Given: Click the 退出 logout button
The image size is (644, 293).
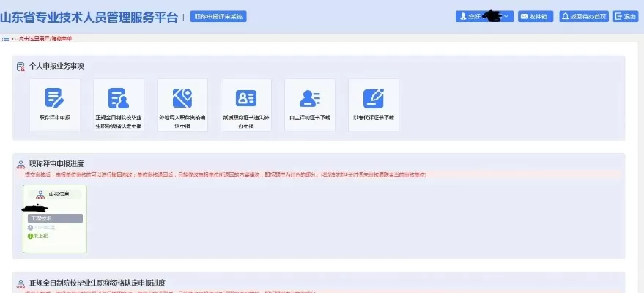Looking at the screenshot, I should pos(626,16).
